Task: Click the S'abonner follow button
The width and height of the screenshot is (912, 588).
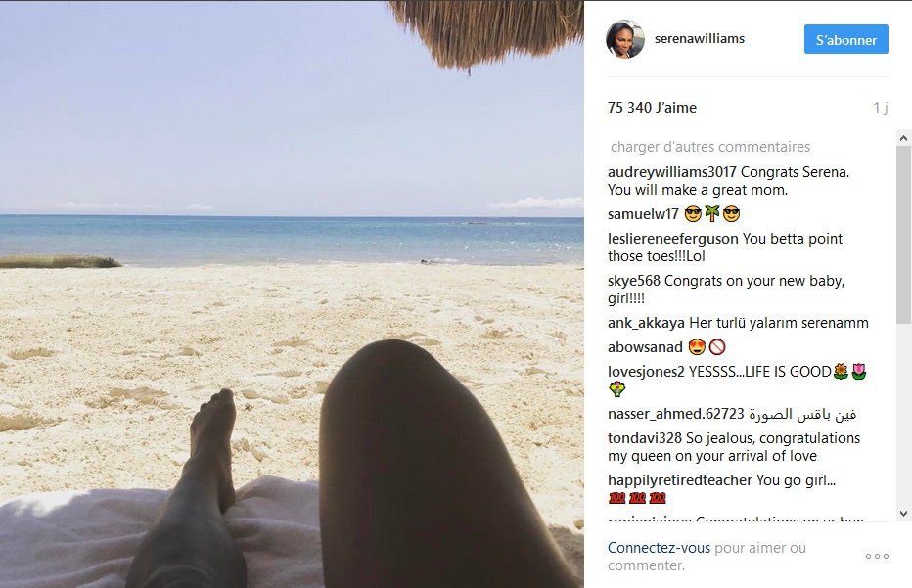Action: tap(845, 39)
